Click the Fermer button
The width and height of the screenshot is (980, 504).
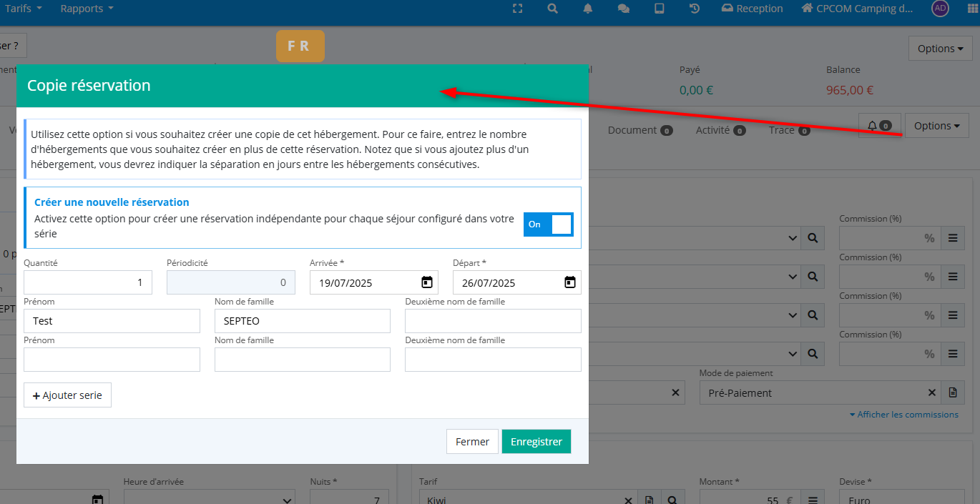tap(472, 442)
